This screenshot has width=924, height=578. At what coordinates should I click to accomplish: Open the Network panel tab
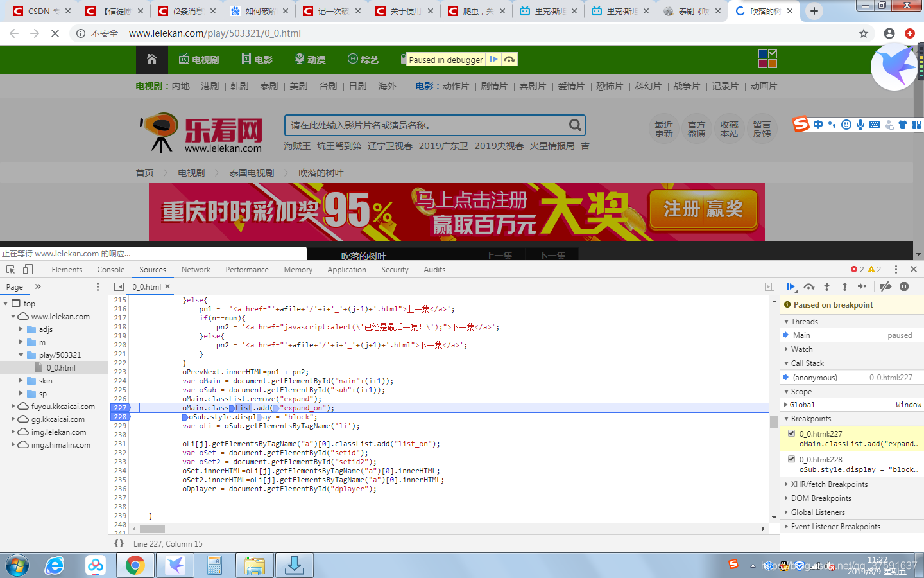(196, 269)
